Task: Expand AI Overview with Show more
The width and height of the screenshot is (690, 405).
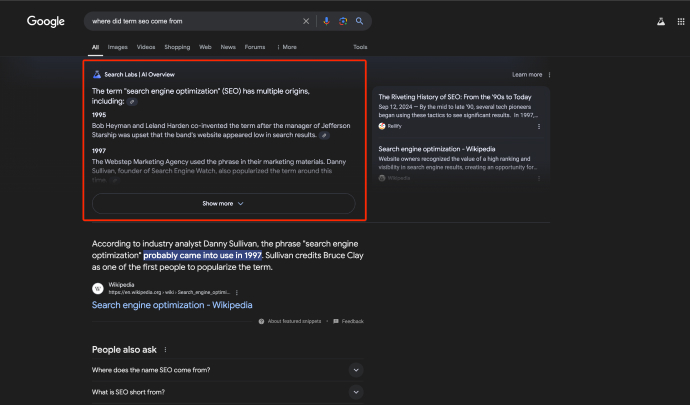Action: 224,203
